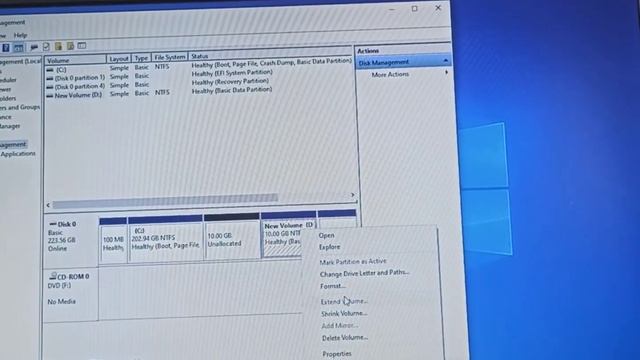Select Disk Management node in left tree
Image resolution: width=640 pixels, height=360 pixels.
tap(13, 144)
